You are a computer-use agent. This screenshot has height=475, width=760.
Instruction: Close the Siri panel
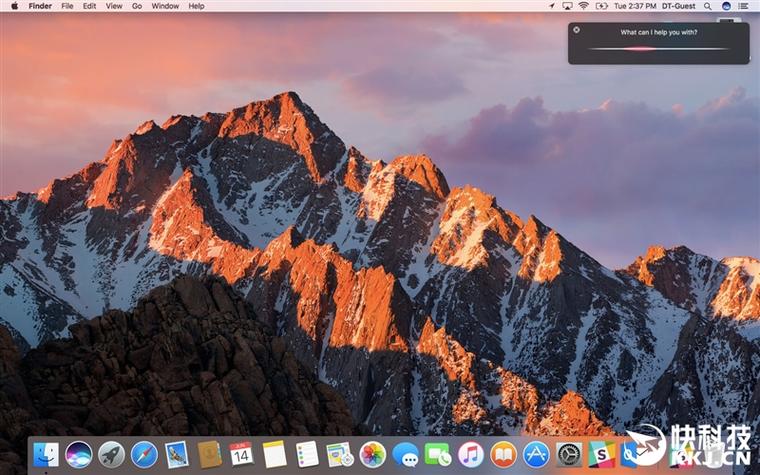coord(576,30)
